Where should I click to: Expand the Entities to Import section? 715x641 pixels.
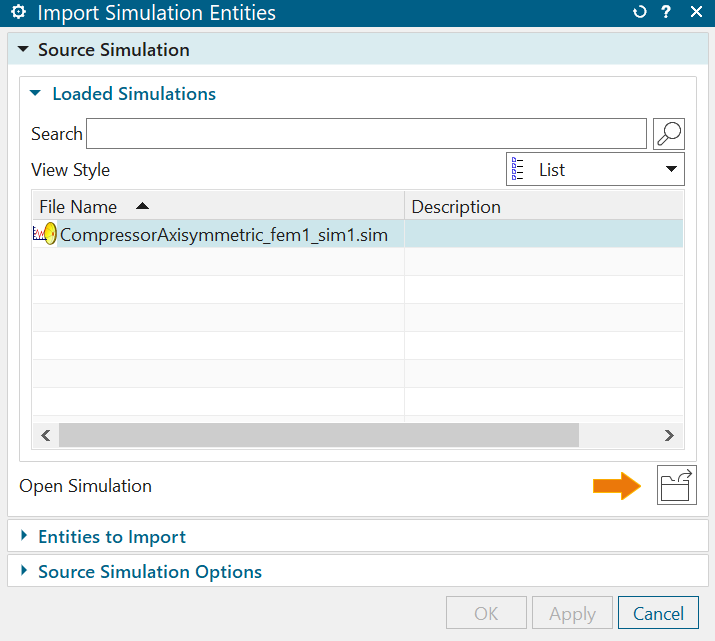click(x=24, y=537)
